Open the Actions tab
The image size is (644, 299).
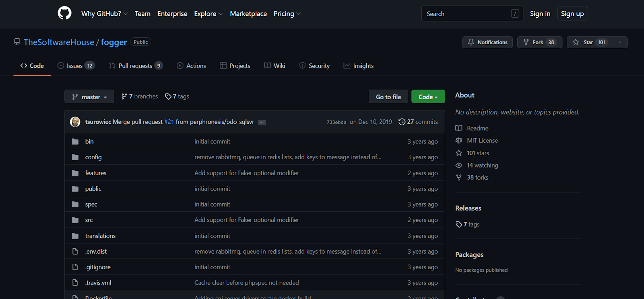point(192,66)
